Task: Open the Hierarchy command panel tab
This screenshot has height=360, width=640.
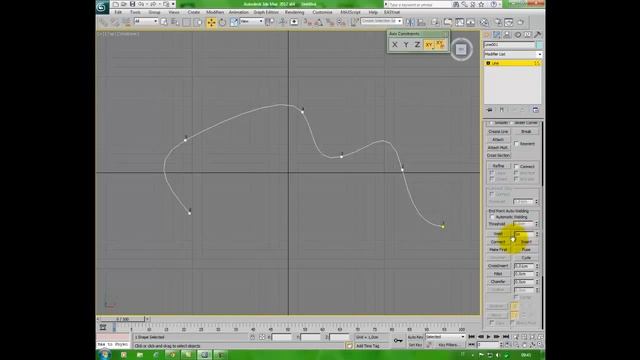Action: 507,35
